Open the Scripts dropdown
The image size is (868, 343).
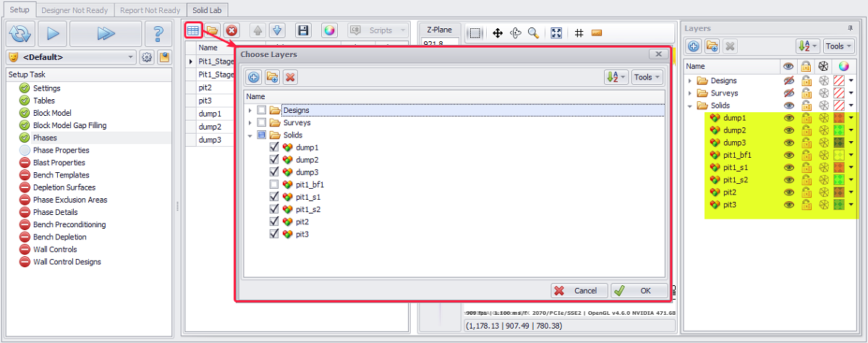tap(379, 30)
